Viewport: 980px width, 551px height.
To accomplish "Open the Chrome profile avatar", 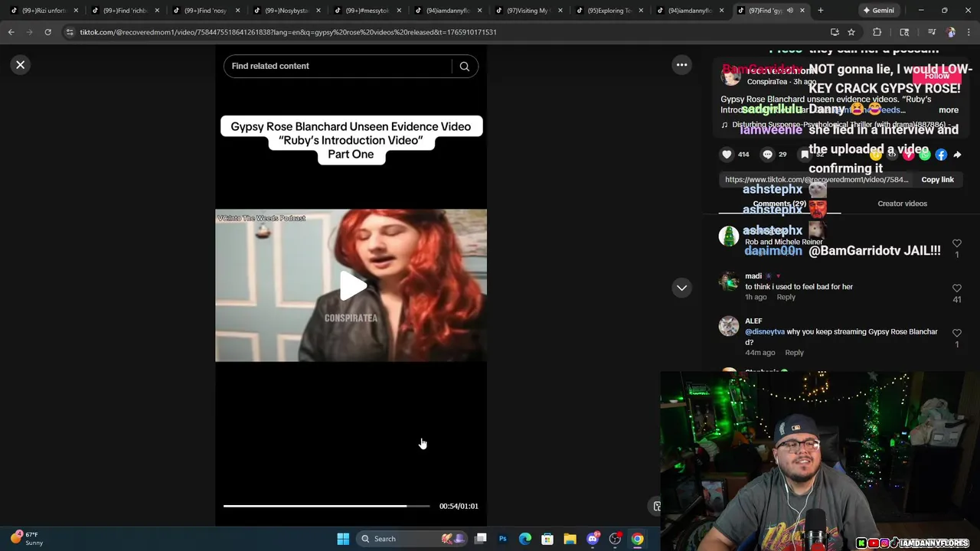I will [951, 32].
